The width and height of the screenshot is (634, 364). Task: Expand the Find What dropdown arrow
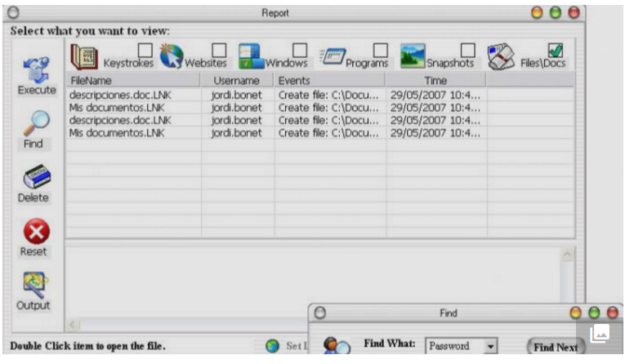(490, 346)
